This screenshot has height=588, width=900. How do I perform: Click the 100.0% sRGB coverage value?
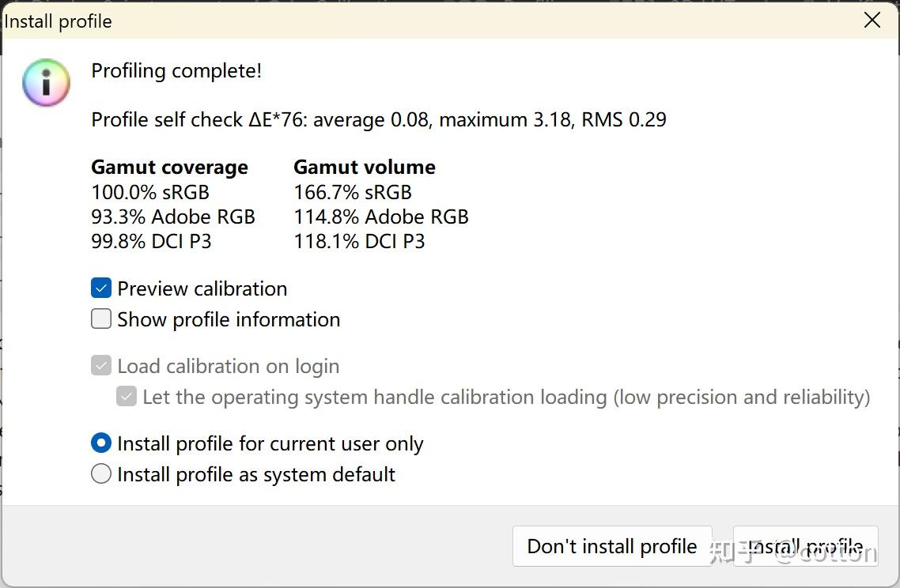click(x=150, y=192)
